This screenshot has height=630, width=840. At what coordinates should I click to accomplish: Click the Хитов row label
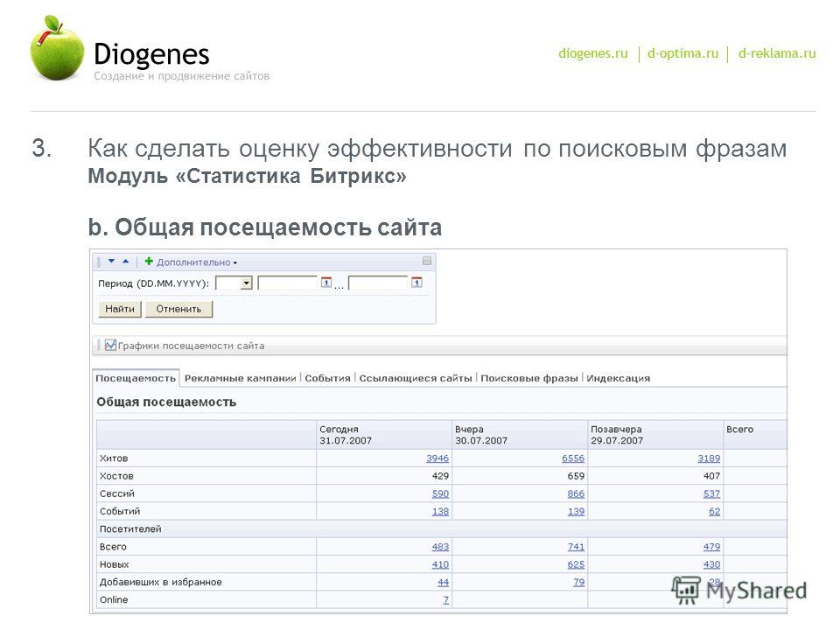[114, 458]
